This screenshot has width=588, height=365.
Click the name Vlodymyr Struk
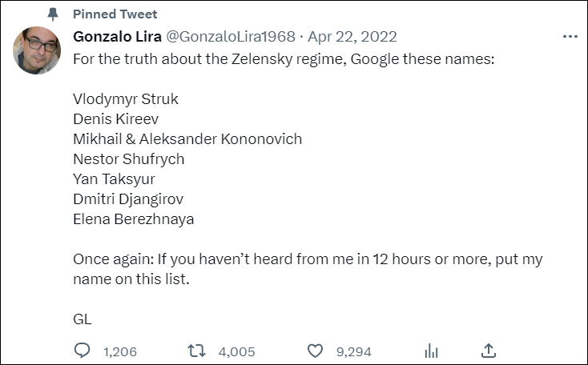[126, 99]
